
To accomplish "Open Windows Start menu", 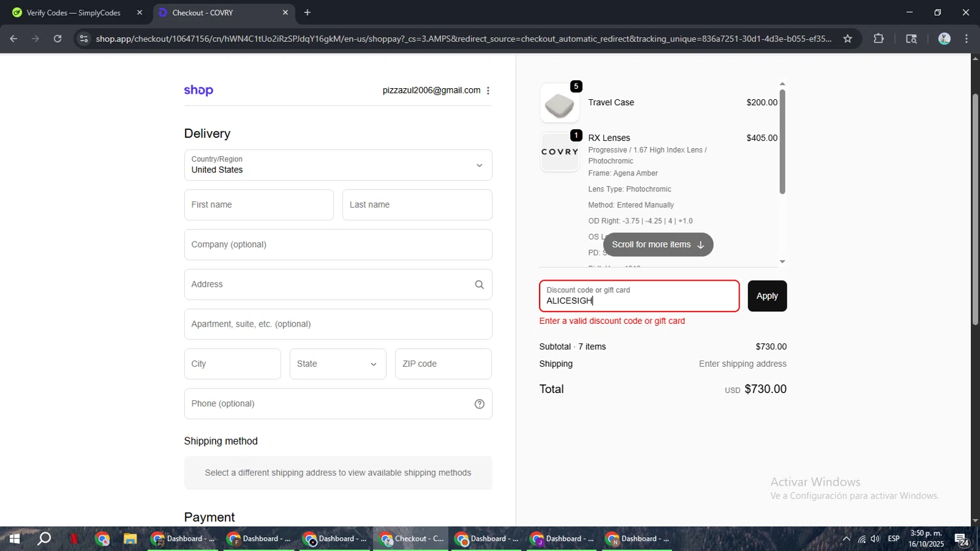I will coord(14,539).
